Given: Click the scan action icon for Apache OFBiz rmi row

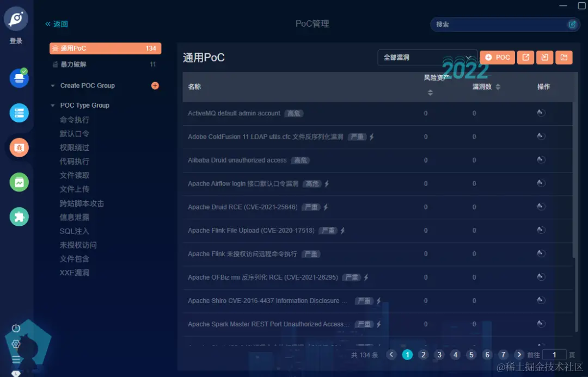Looking at the screenshot, I should tap(541, 277).
